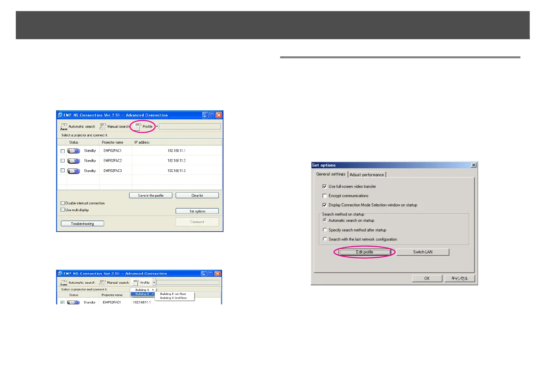Select projector name EMP02FAC3

(x=113, y=171)
